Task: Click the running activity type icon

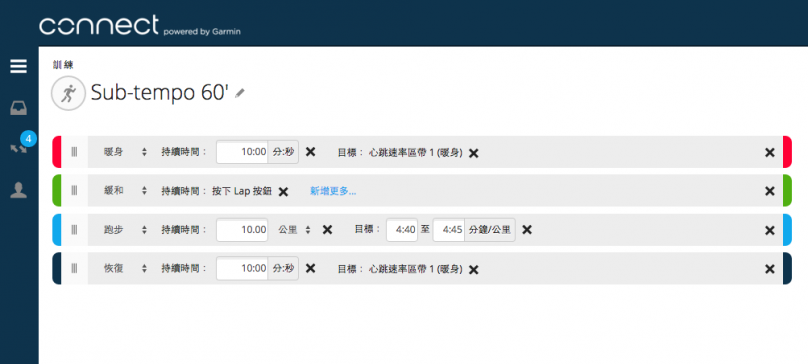Action: point(68,93)
